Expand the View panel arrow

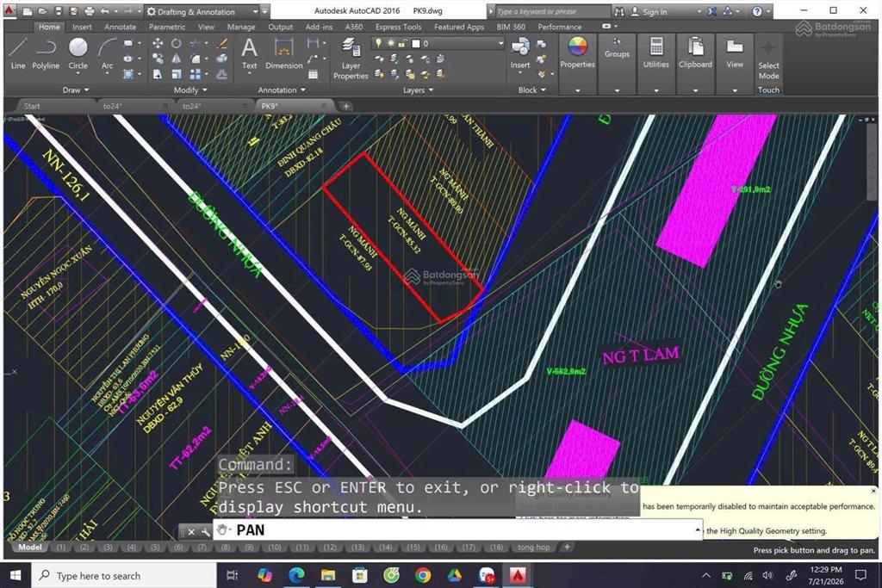(x=734, y=90)
